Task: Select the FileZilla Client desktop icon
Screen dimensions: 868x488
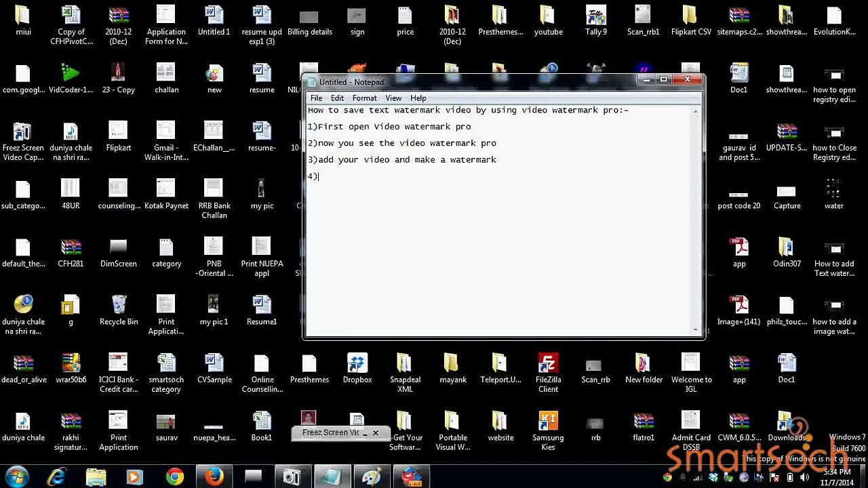Action: click(x=548, y=373)
